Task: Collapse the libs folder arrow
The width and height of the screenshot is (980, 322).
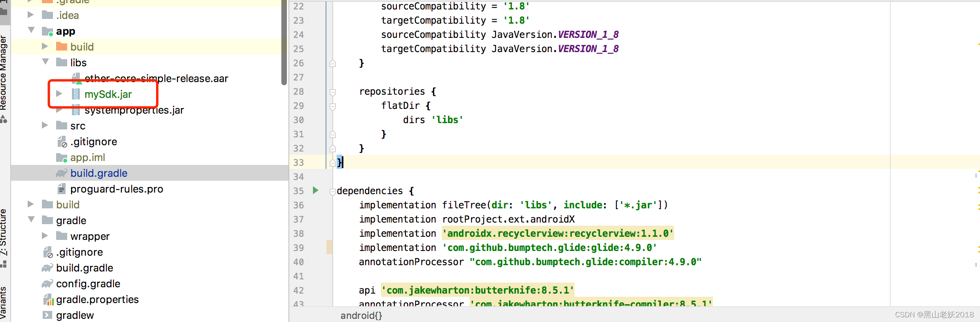Action: pyautogui.click(x=45, y=62)
